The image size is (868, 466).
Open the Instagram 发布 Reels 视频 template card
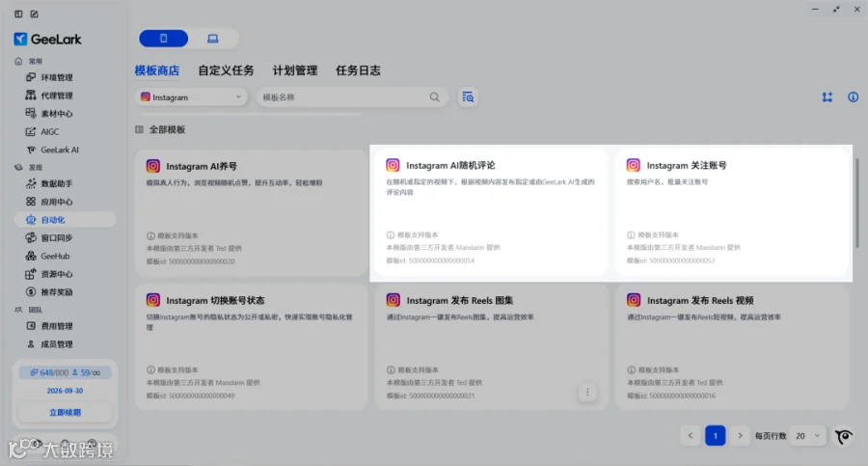(731, 347)
